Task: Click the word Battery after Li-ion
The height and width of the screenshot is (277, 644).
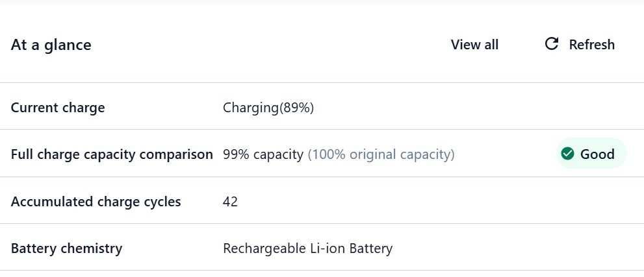Action: pos(370,248)
